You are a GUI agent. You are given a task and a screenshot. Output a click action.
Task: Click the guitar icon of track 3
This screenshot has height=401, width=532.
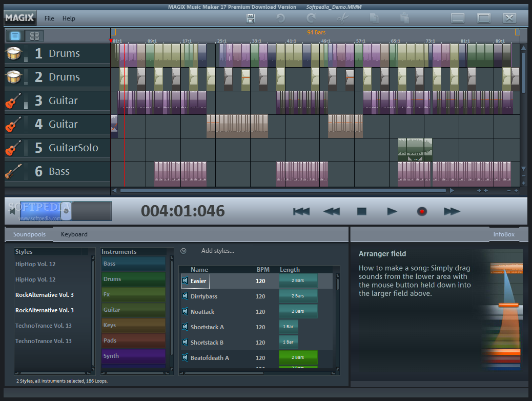tap(13, 101)
